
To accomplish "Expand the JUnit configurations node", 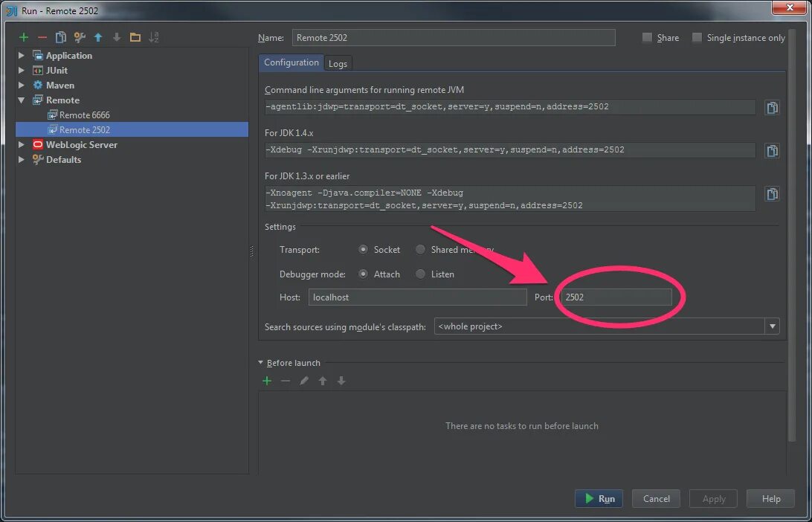I will [22, 71].
